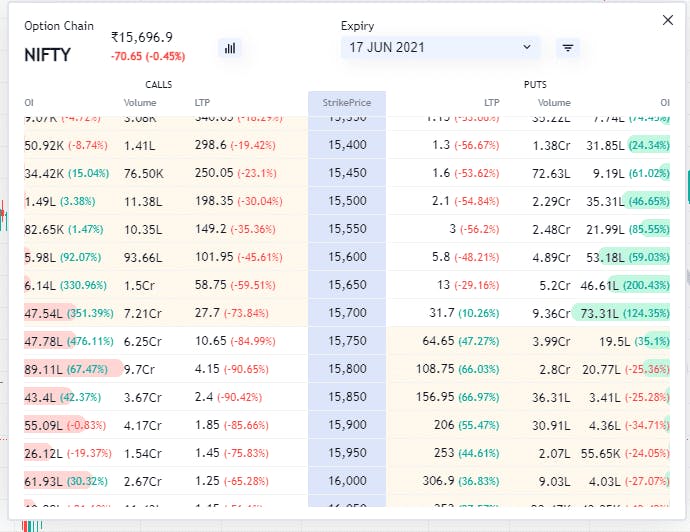Select strike price 15,900
The height and width of the screenshot is (532, 690).
(x=347, y=425)
